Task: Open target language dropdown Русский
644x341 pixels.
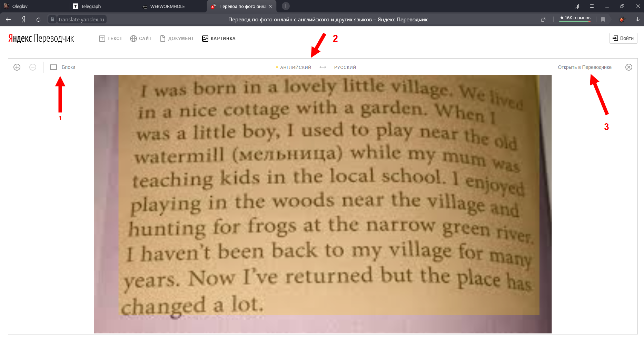Action: coord(345,67)
